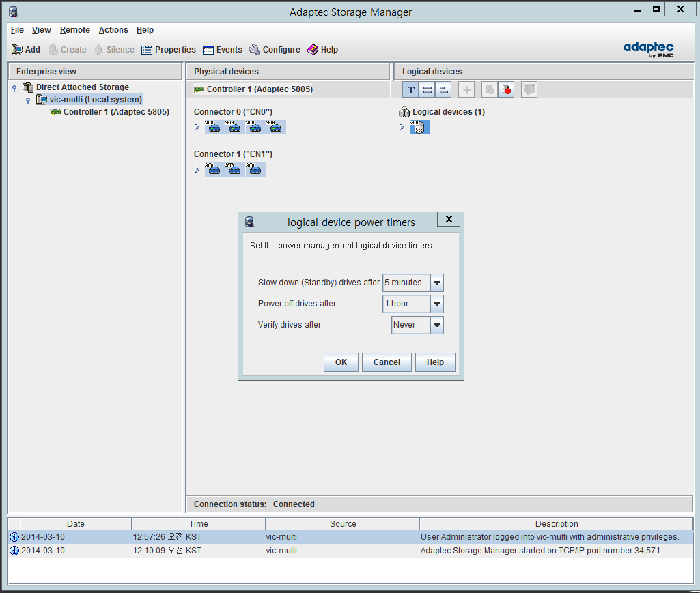Click the Connector 0 ("CN0") label
The height and width of the screenshot is (593, 700).
pyautogui.click(x=233, y=112)
